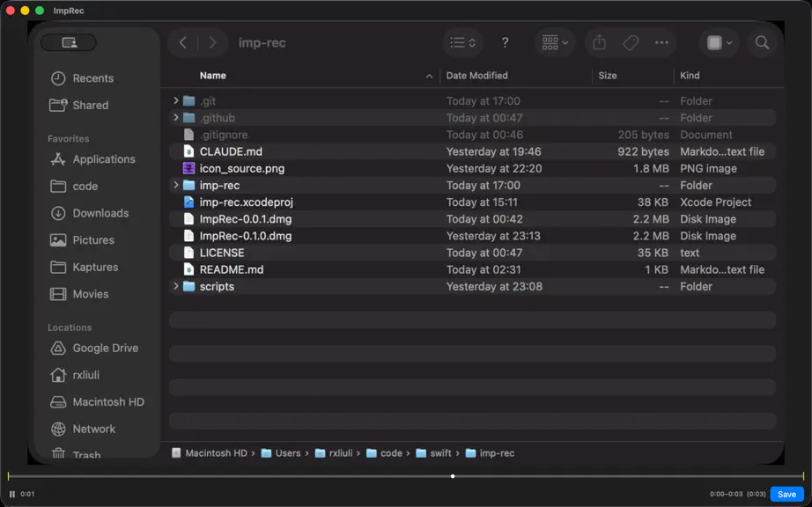Screen dimensions: 812x507
Task: Click the sort direction arrow beside Name
Action: 429,76
